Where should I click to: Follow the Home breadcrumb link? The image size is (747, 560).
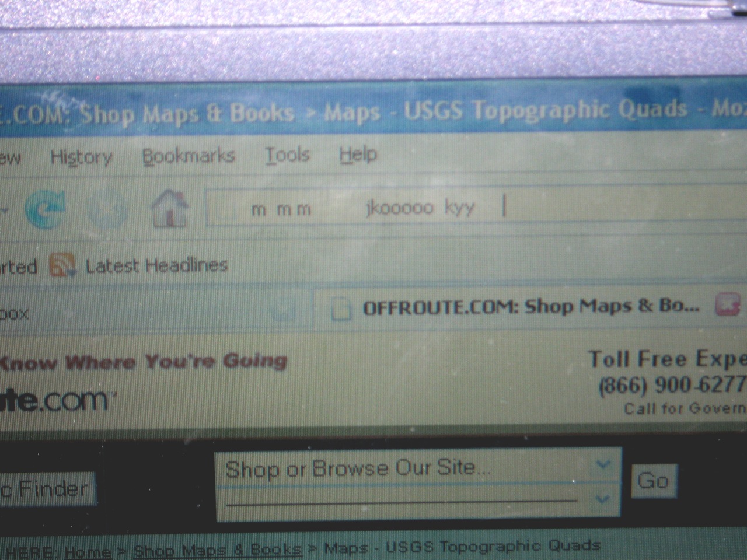(88, 551)
